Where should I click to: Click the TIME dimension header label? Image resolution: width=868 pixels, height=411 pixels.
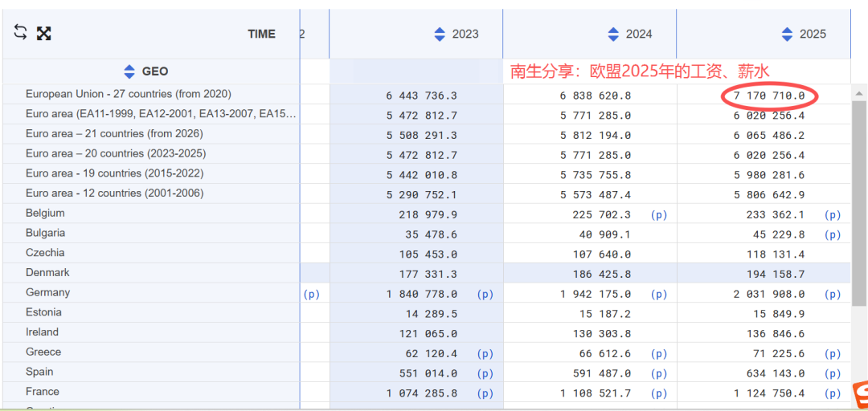tap(261, 34)
